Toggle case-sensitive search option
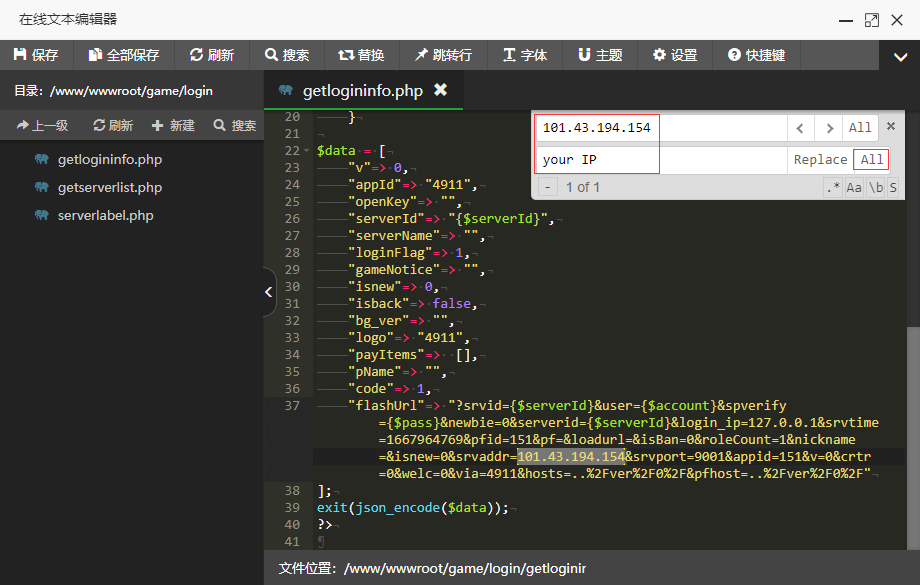Screen dimensions: 920x585 point(854,187)
